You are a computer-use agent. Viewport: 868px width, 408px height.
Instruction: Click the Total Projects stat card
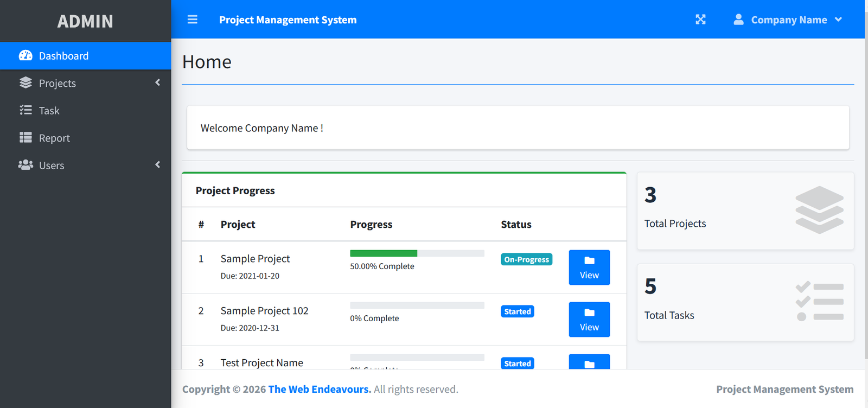pyautogui.click(x=745, y=211)
